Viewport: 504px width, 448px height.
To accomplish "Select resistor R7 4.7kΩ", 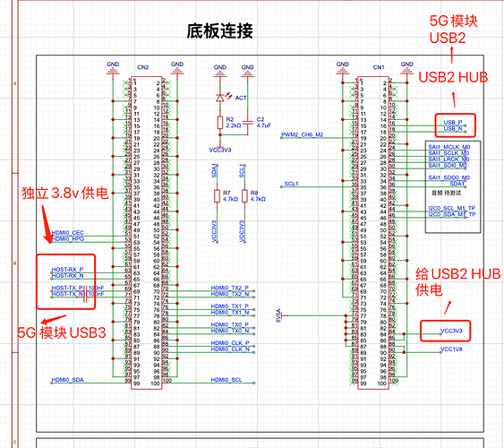I will 218,196.
